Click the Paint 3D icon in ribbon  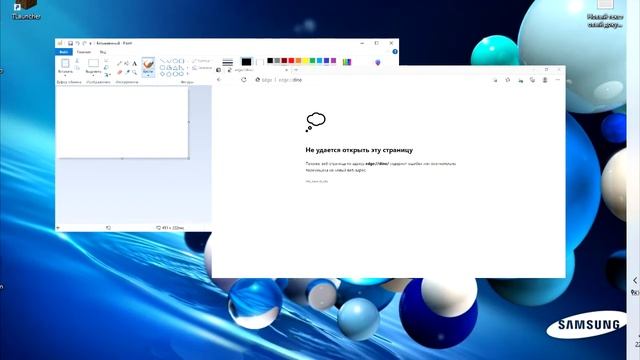378,62
